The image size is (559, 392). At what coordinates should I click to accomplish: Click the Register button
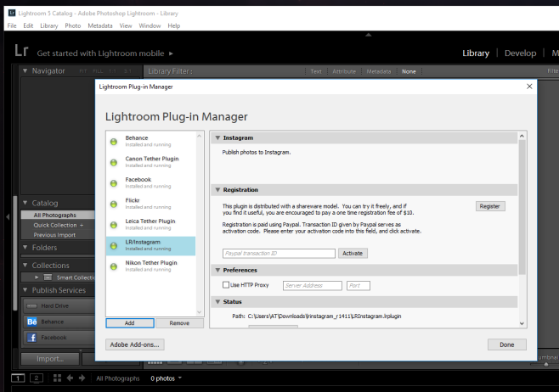490,206
